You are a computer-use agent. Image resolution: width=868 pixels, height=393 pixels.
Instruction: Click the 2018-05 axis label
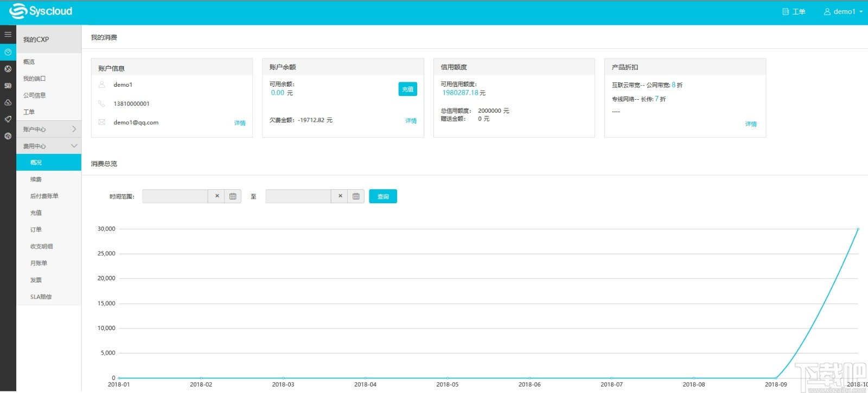[447, 384]
